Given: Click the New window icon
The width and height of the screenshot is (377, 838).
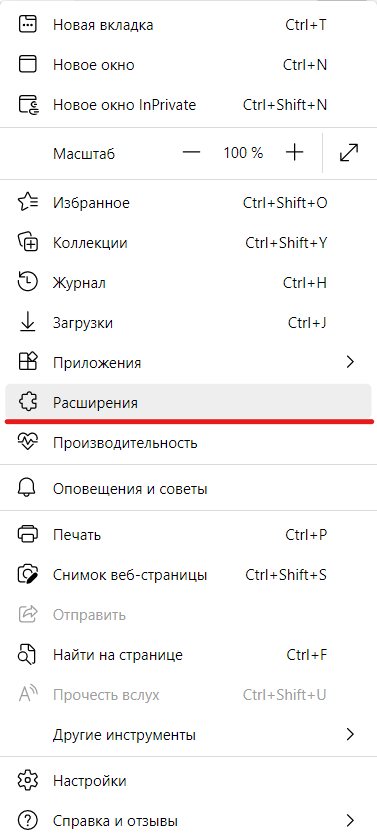Looking at the screenshot, I should pyautogui.click(x=28, y=65).
